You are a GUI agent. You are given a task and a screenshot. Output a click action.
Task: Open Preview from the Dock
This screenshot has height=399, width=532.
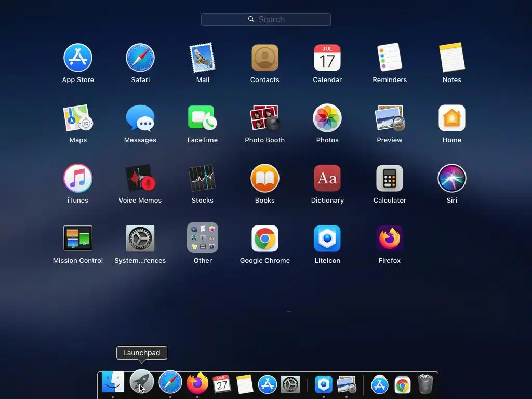[x=347, y=384]
